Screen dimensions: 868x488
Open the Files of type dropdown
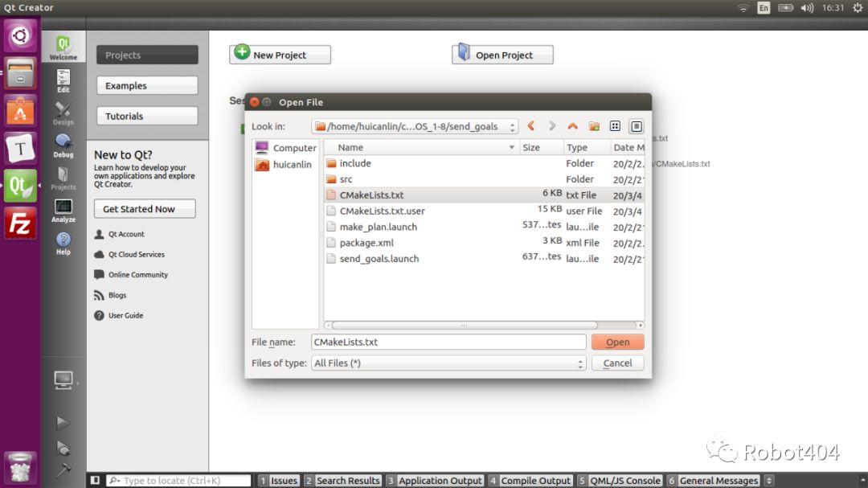coord(580,363)
